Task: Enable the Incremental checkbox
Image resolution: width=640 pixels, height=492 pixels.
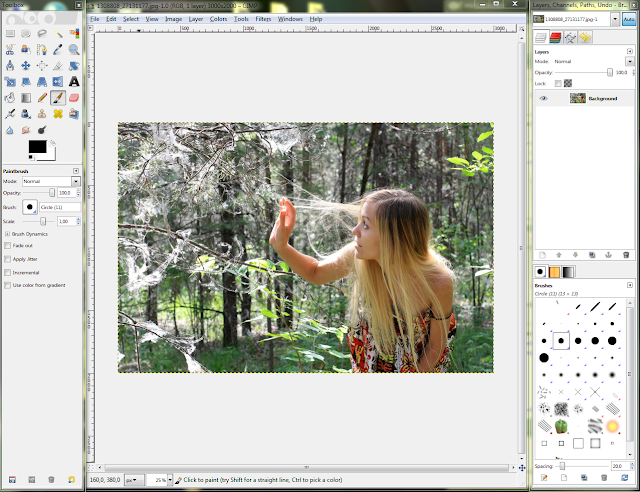Action: point(7,272)
